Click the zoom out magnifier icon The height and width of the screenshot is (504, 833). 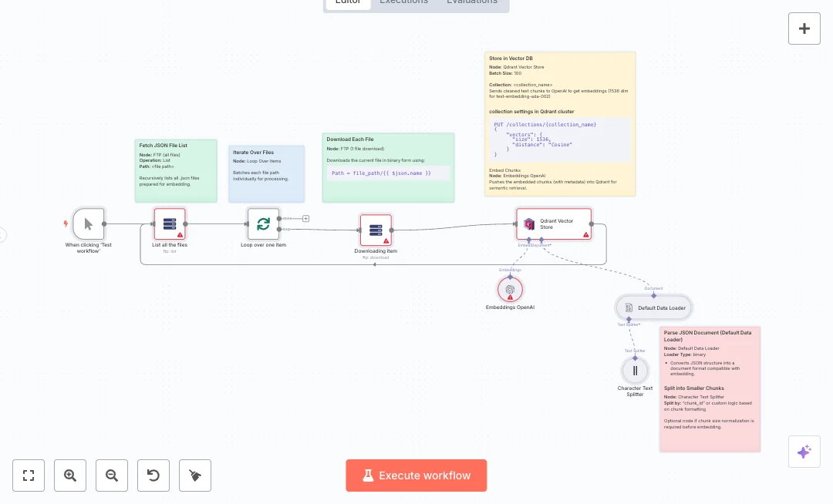tap(112, 475)
